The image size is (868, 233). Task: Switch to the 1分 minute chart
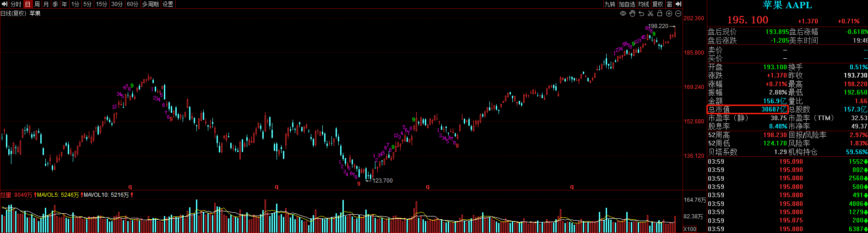point(76,4)
